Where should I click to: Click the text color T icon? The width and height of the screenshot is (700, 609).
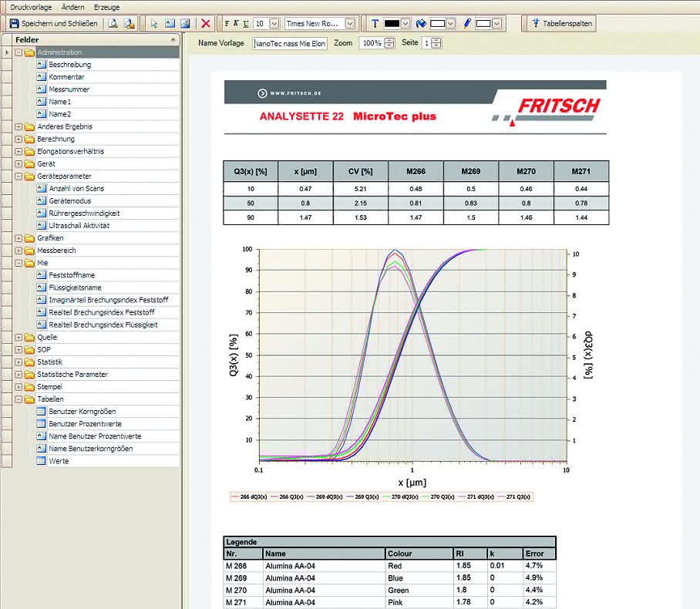tap(375, 23)
